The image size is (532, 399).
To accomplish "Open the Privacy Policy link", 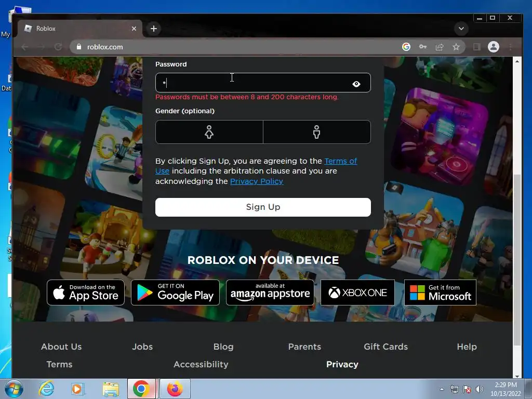I will coord(257,181).
